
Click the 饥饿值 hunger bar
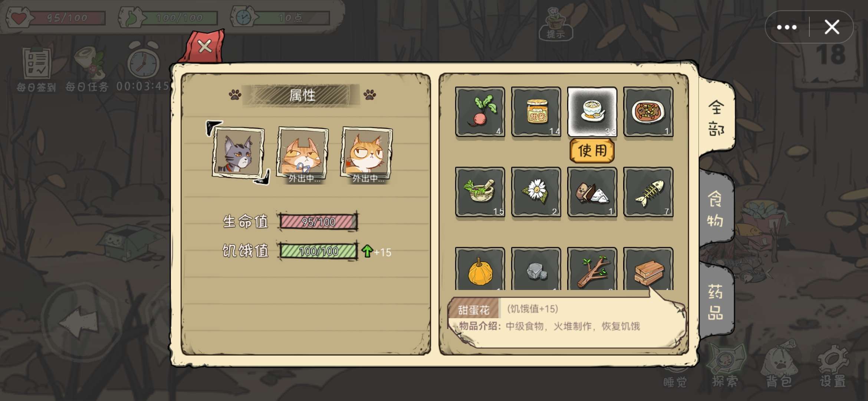tap(318, 251)
